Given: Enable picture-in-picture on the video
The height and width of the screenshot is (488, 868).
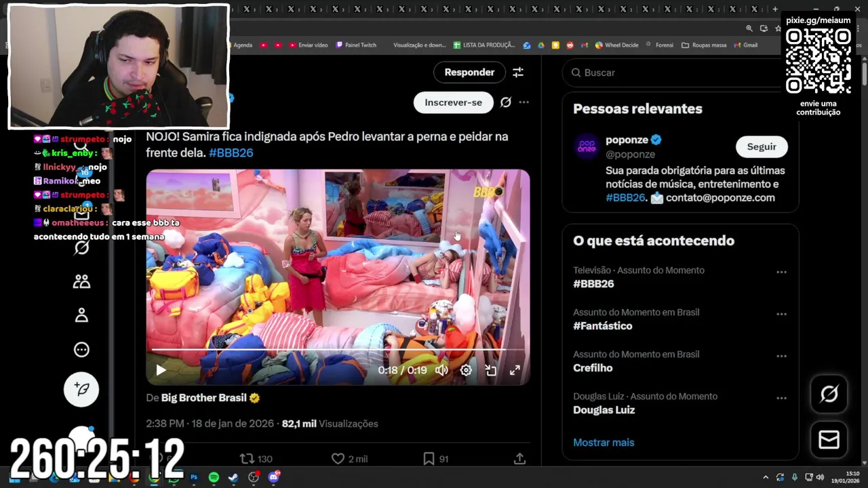Looking at the screenshot, I should pos(490,370).
